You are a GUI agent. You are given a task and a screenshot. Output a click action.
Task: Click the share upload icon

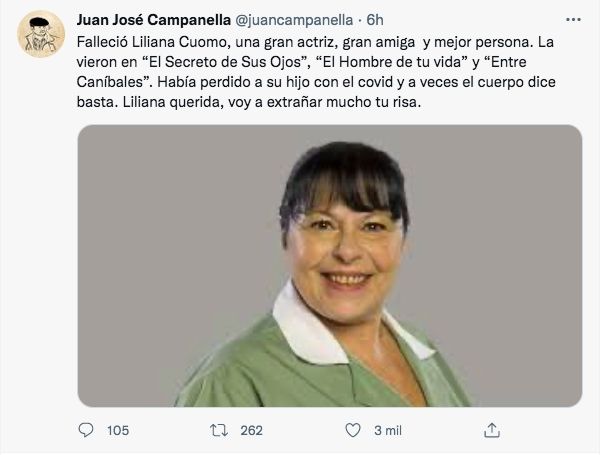(x=491, y=430)
